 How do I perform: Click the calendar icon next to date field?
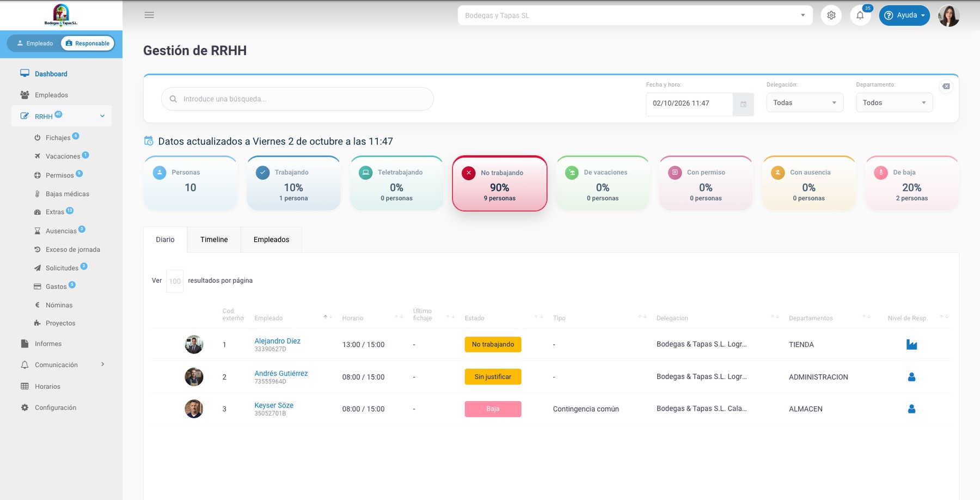[x=743, y=103]
